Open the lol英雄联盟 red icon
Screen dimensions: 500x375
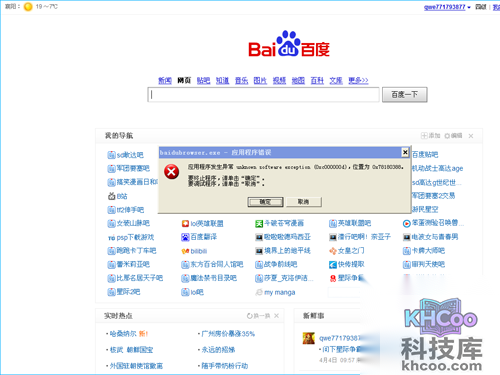click(x=185, y=224)
